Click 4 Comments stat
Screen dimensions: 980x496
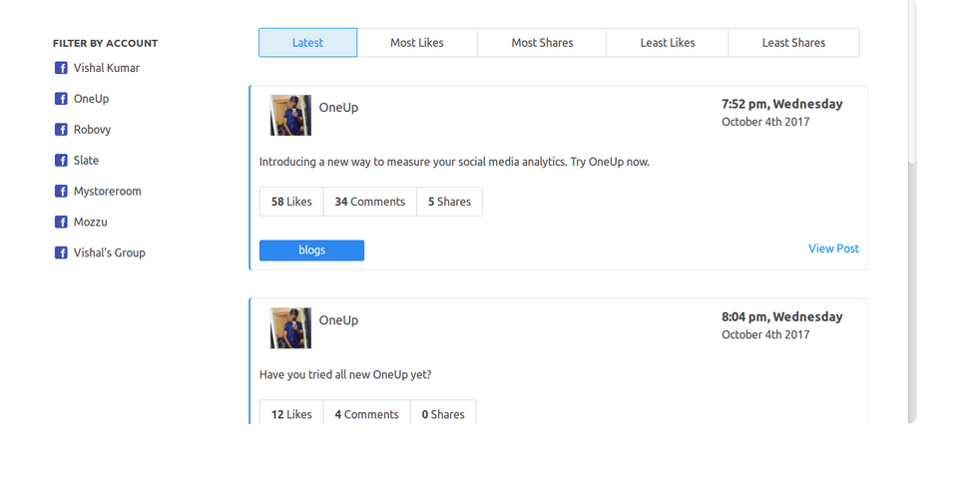pos(367,414)
